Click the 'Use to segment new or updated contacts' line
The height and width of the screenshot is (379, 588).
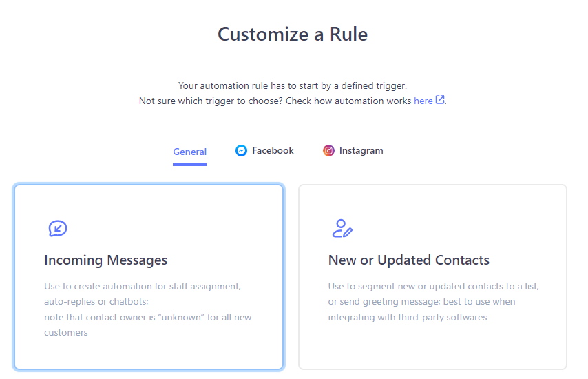[434, 286]
